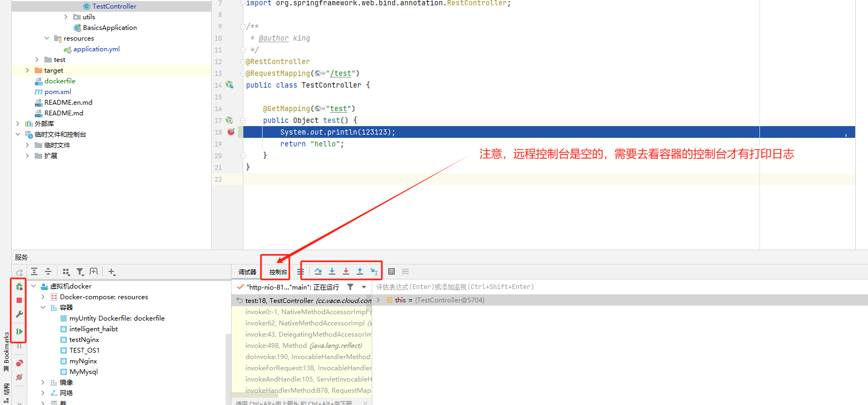Click Show Execution Point icon beside console tab
Screen dimensions: 868x405
[301, 271]
